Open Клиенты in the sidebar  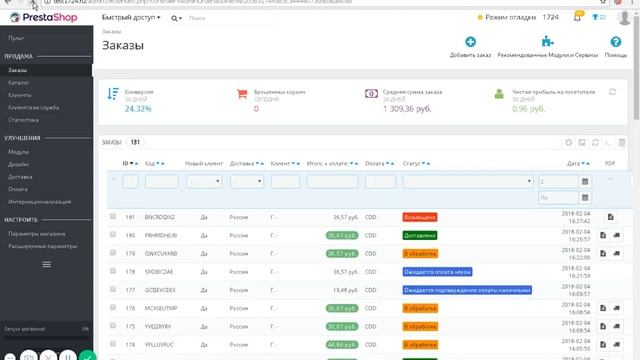20,95
